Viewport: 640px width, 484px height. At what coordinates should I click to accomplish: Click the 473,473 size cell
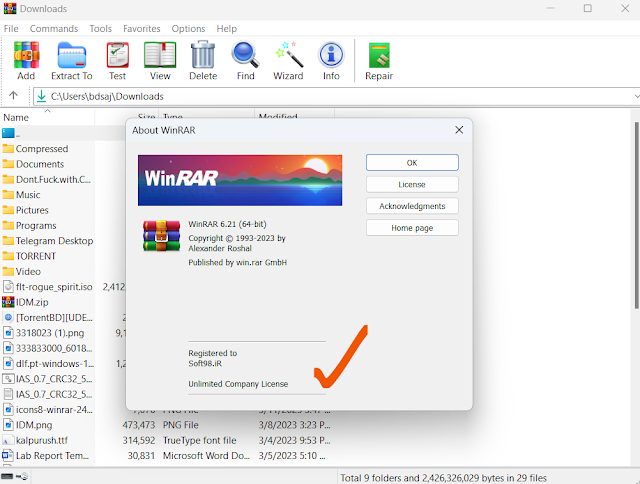(x=139, y=425)
